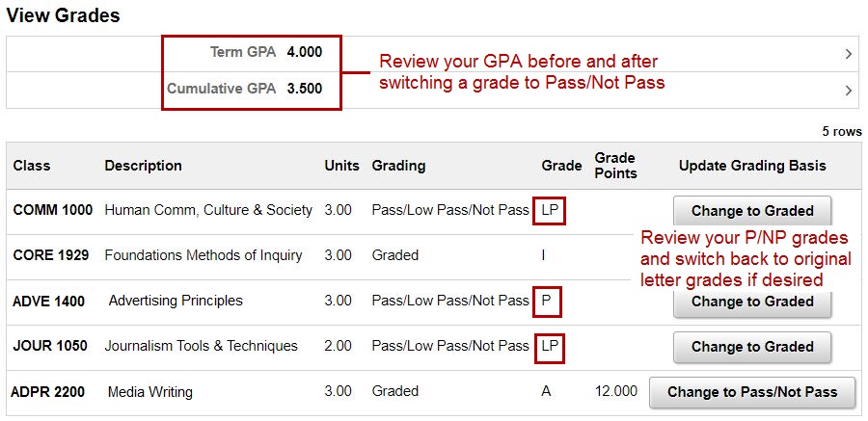Click Change to Graded for COMM 1000
The height and width of the screenshot is (421, 868).
pyautogui.click(x=752, y=211)
